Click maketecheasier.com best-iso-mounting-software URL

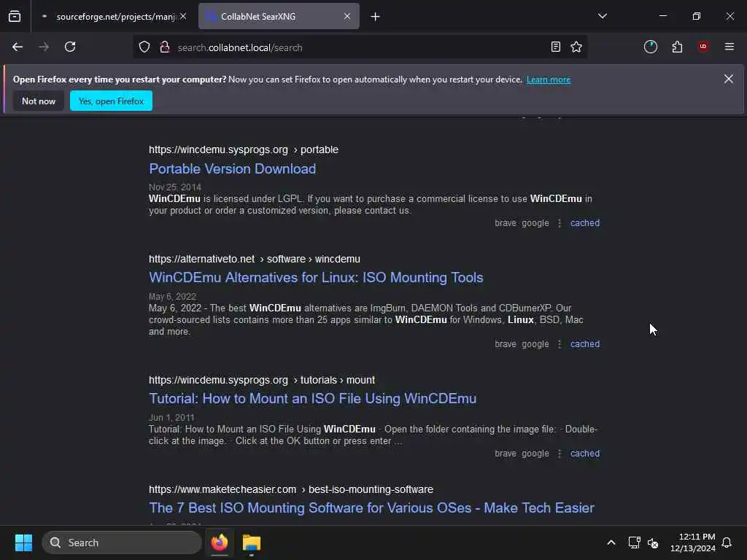(x=291, y=489)
